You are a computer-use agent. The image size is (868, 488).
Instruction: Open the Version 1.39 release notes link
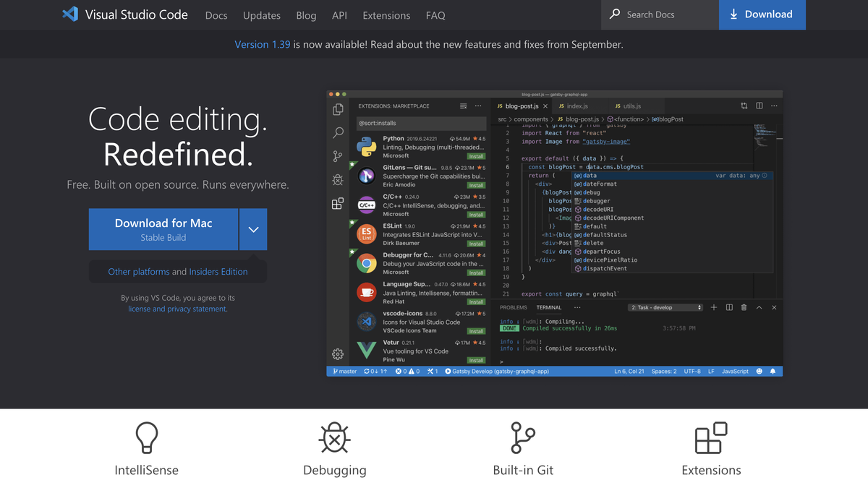263,44
